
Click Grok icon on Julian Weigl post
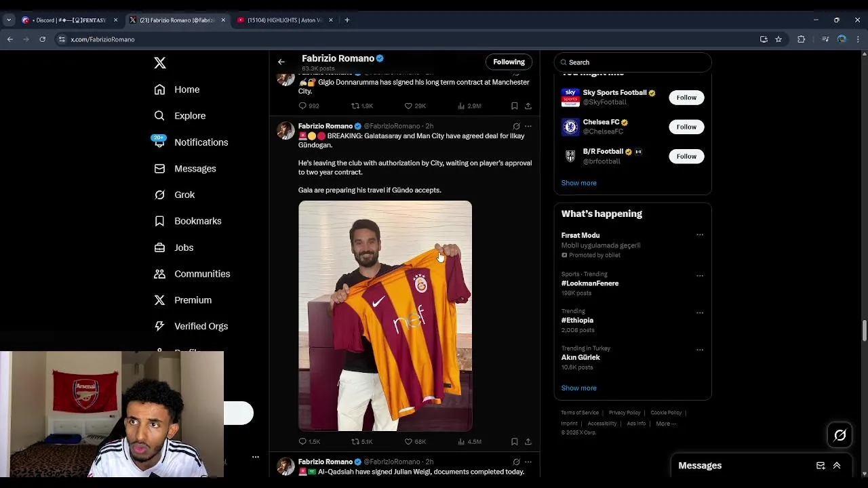point(516,462)
